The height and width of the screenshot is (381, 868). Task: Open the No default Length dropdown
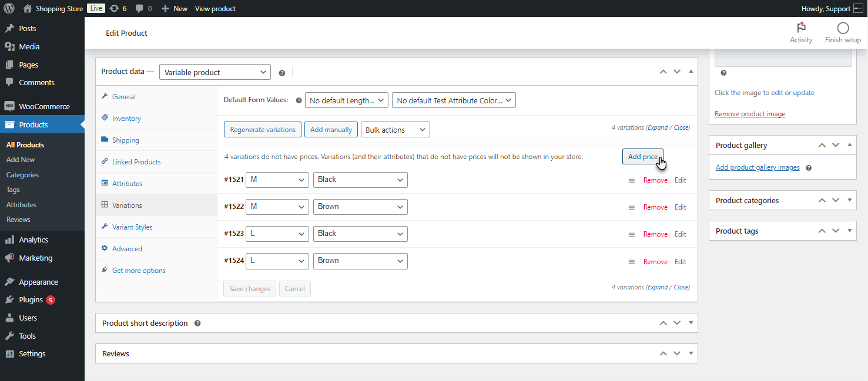347,100
